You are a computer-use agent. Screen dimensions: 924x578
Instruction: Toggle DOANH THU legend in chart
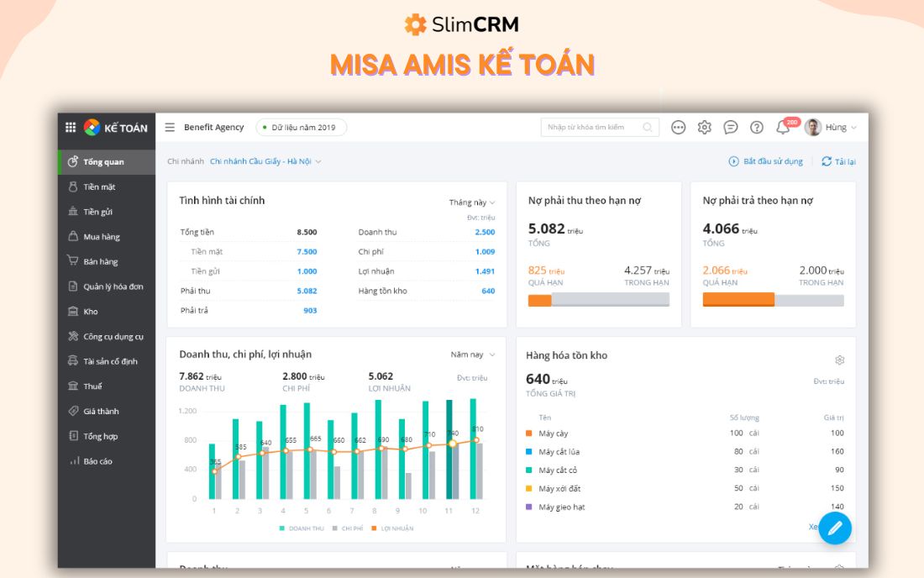pyautogui.click(x=302, y=528)
